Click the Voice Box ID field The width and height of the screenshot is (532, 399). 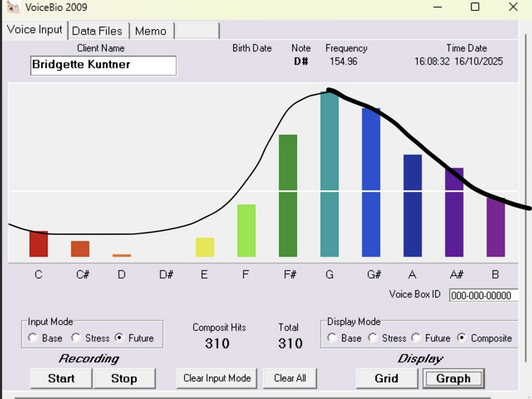coord(483,295)
